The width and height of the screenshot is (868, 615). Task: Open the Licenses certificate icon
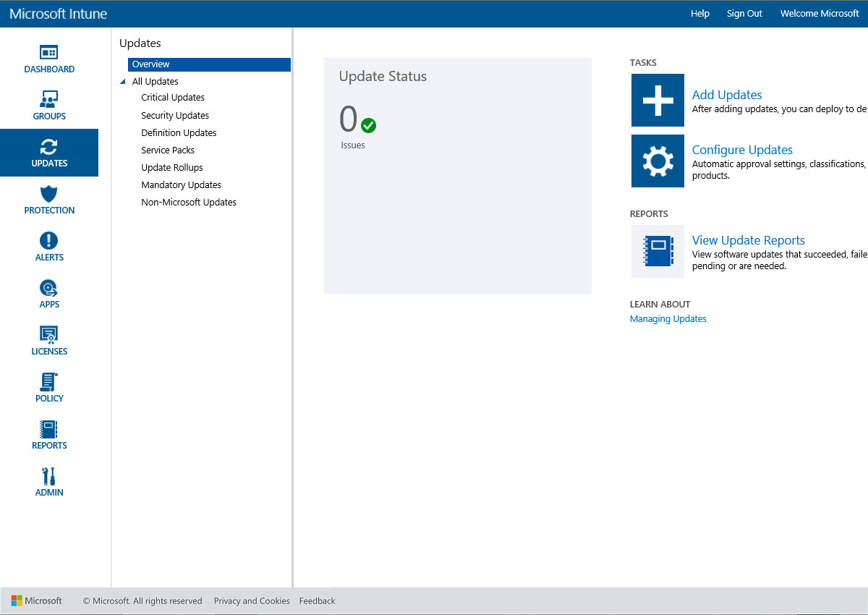point(49,335)
